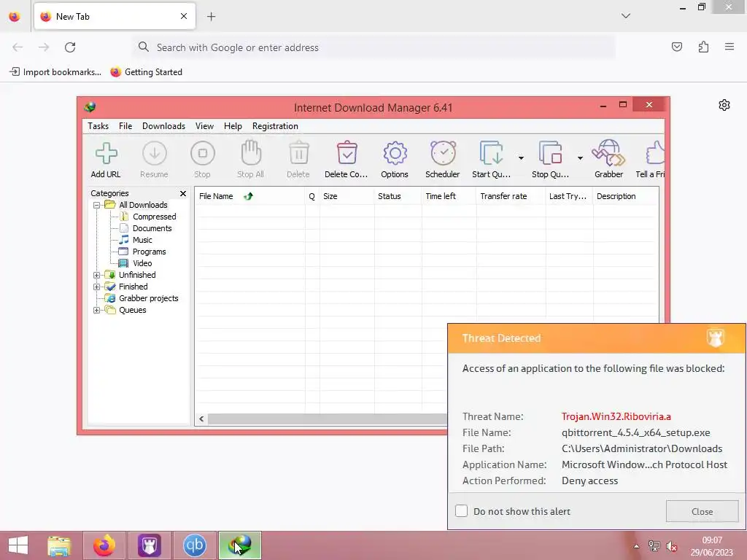Image resolution: width=747 pixels, height=560 pixels.
Task: Expand the Queues tree node
Action: click(x=97, y=310)
